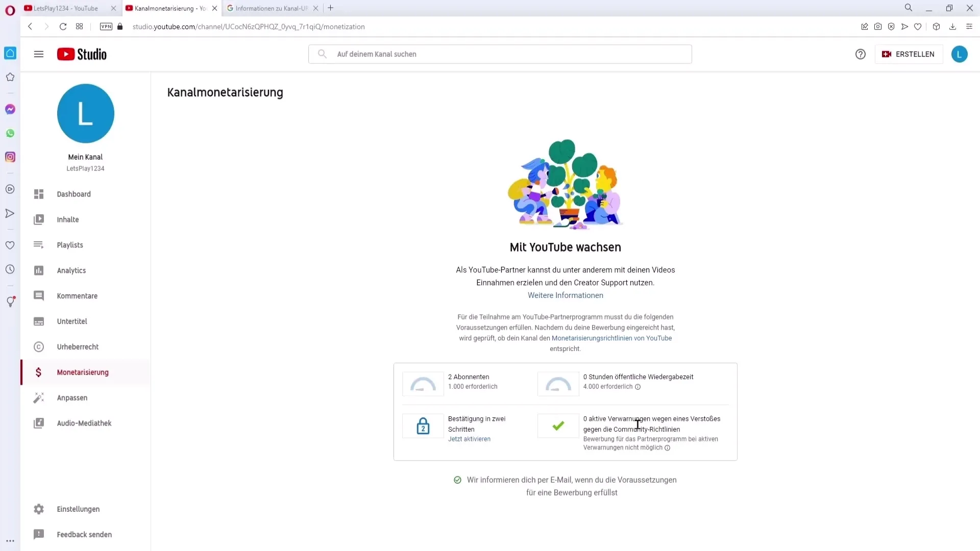Expand Wiedergabezeit progress indicator details
The image size is (980, 551).
click(x=638, y=387)
